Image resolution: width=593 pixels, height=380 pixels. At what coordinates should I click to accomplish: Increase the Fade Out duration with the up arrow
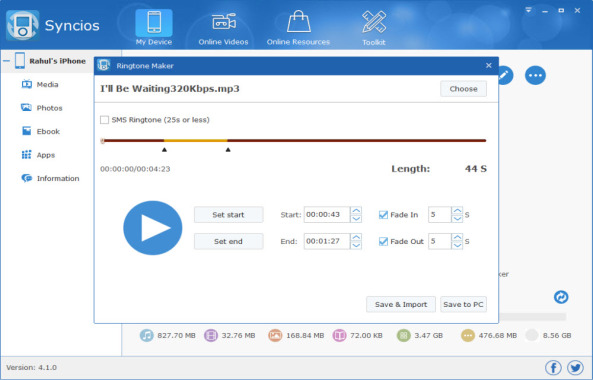457,237
